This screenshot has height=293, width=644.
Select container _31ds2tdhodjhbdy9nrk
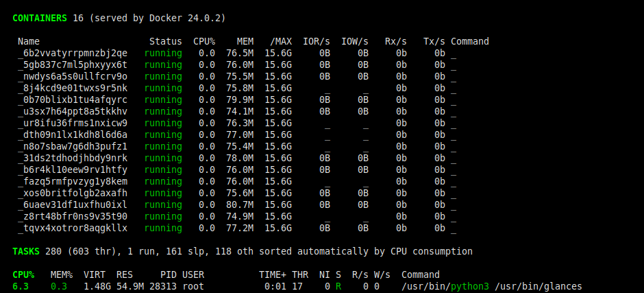pos(73,159)
